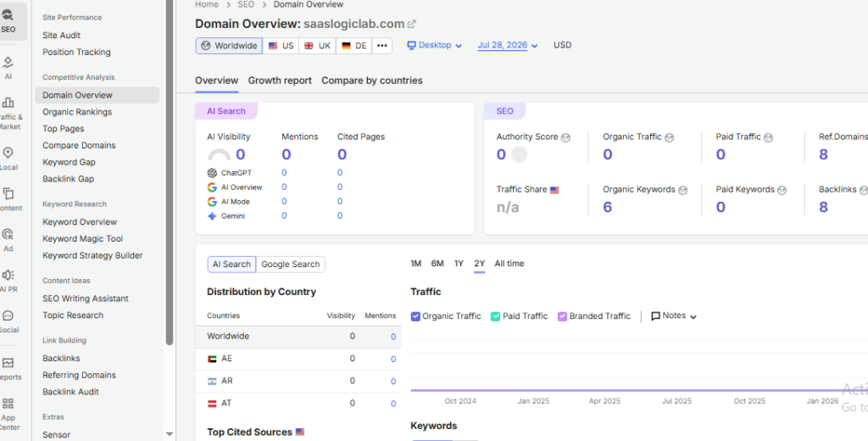Click sidebar vertical scrollbar
868x441 pixels.
pos(170,172)
